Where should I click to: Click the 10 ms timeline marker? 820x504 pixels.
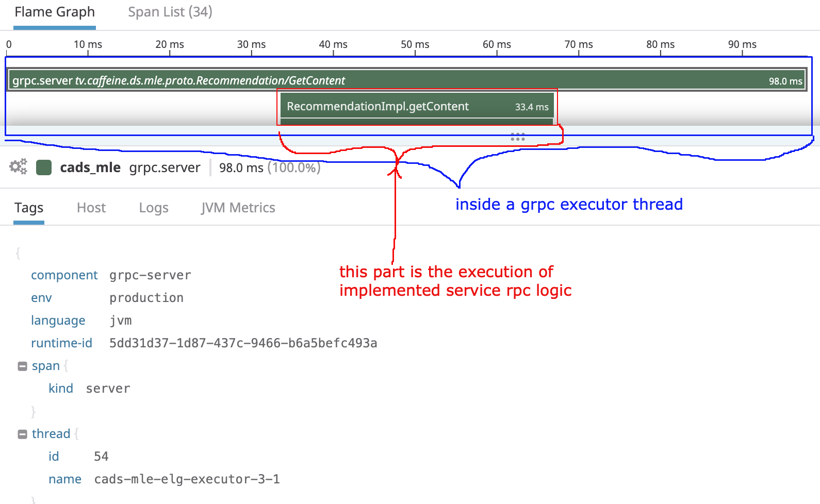(88, 44)
